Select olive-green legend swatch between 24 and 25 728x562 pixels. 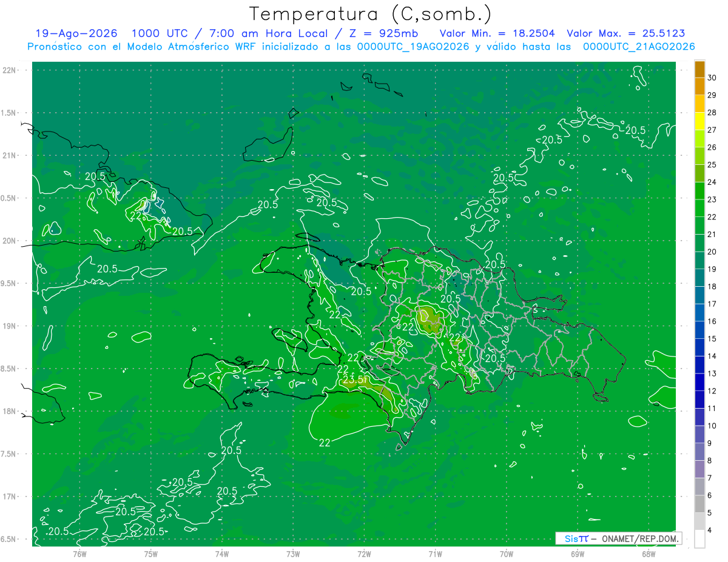pyautogui.click(x=699, y=173)
